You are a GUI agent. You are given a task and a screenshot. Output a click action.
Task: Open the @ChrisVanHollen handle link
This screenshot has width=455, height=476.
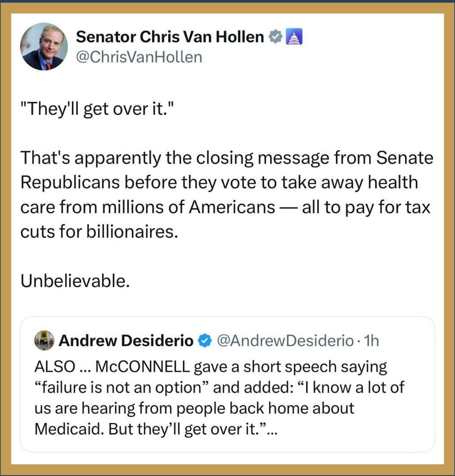click(139, 58)
